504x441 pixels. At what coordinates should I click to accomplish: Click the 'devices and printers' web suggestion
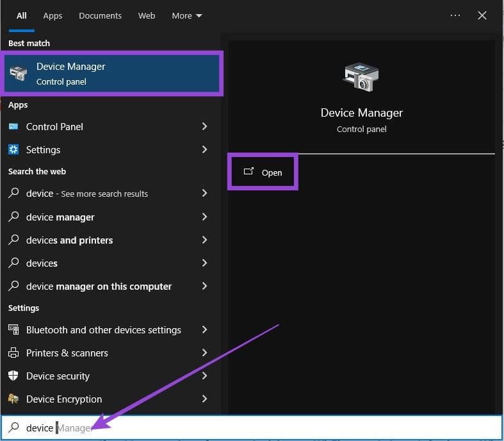pyautogui.click(x=111, y=240)
